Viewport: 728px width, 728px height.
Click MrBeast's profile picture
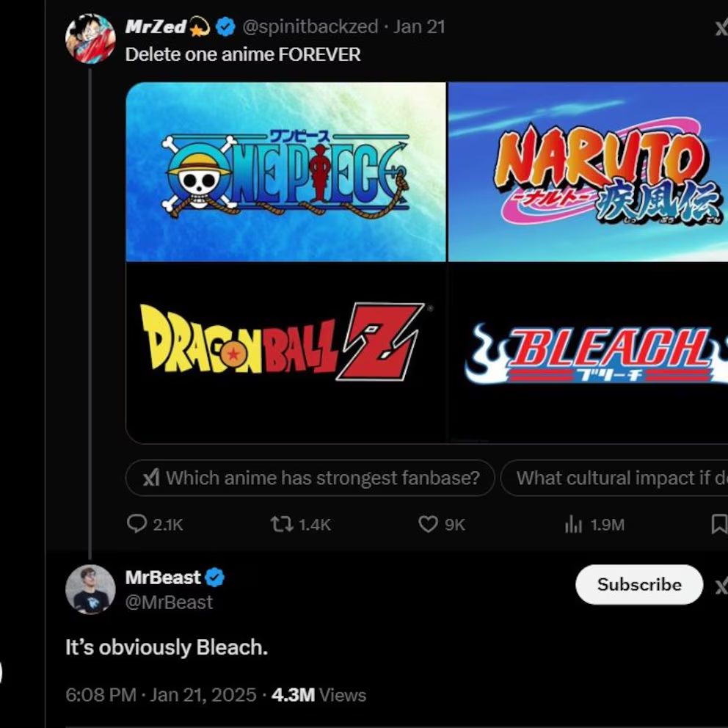tap(90, 589)
